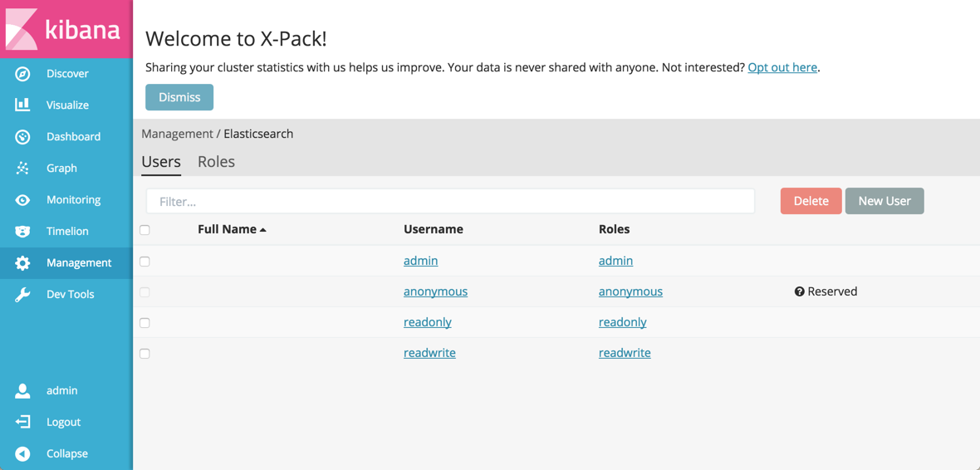
Task: Click the Logout arrow icon
Action: pyautogui.click(x=22, y=422)
